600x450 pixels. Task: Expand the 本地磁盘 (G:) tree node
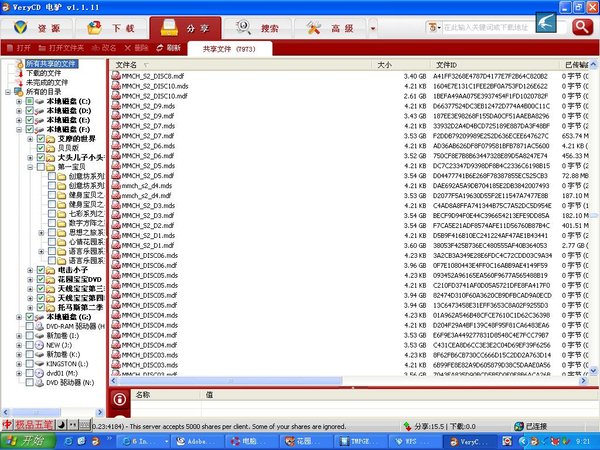19,317
